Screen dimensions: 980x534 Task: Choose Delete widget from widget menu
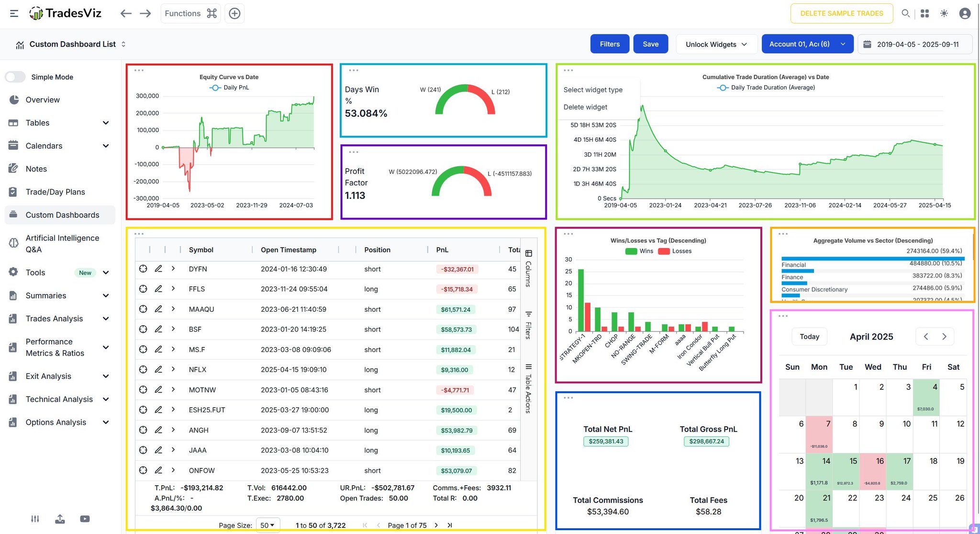[x=585, y=107]
